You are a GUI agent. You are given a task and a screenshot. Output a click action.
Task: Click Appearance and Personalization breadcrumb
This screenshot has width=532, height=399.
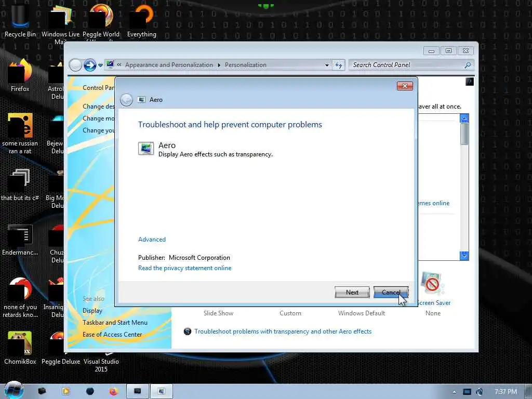point(169,65)
